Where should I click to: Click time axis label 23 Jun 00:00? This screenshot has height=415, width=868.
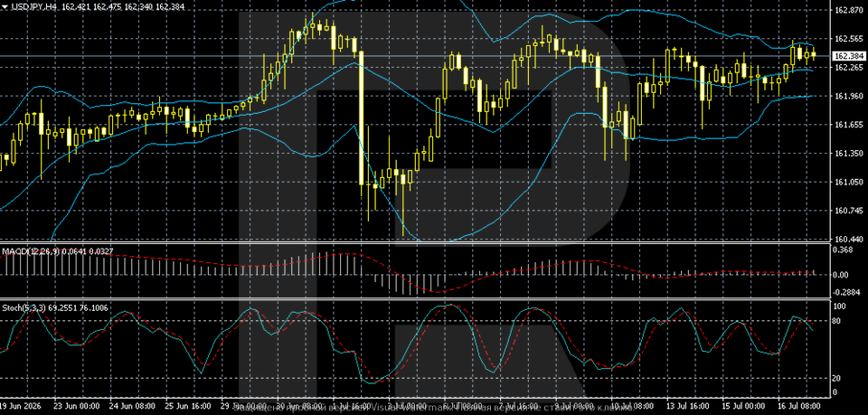click(75, 406)
